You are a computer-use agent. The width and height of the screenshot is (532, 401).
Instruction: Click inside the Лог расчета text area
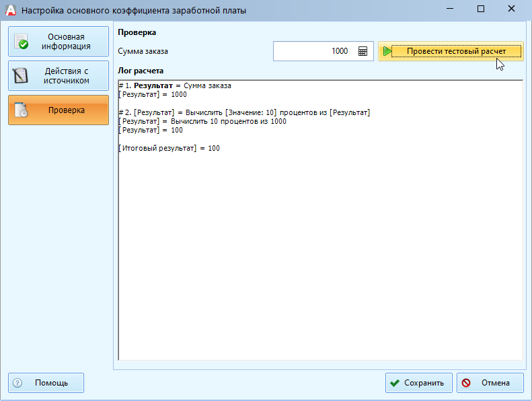pos(320,256)
